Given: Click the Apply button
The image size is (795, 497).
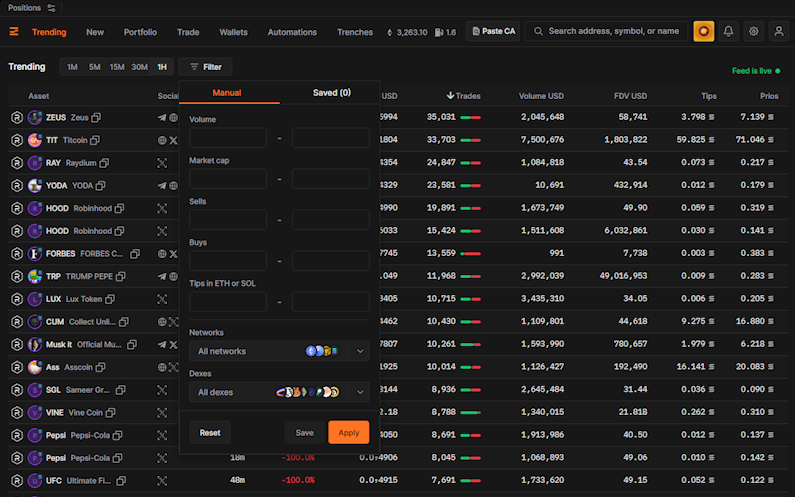Looking at the screenshot, I should 349,433.
